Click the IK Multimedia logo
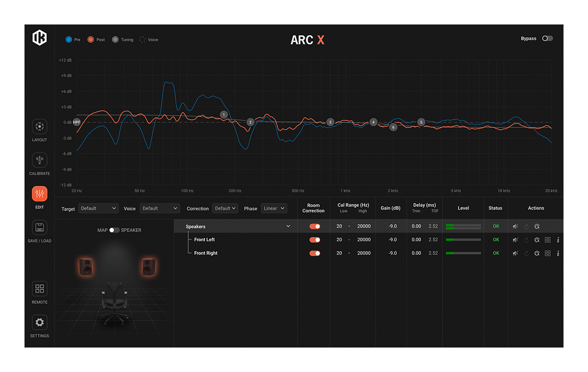This screenshot has width=588, height=372. tap(40, 38)
